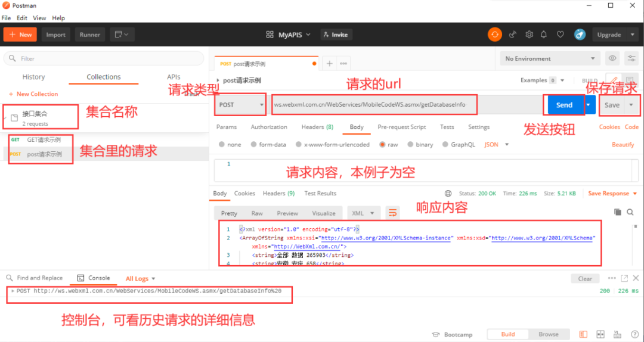Image resolution: width=644 pixels, height=342 pixels.
Task: Open keyboard shortcuts icon
Action: click(617, 334)
